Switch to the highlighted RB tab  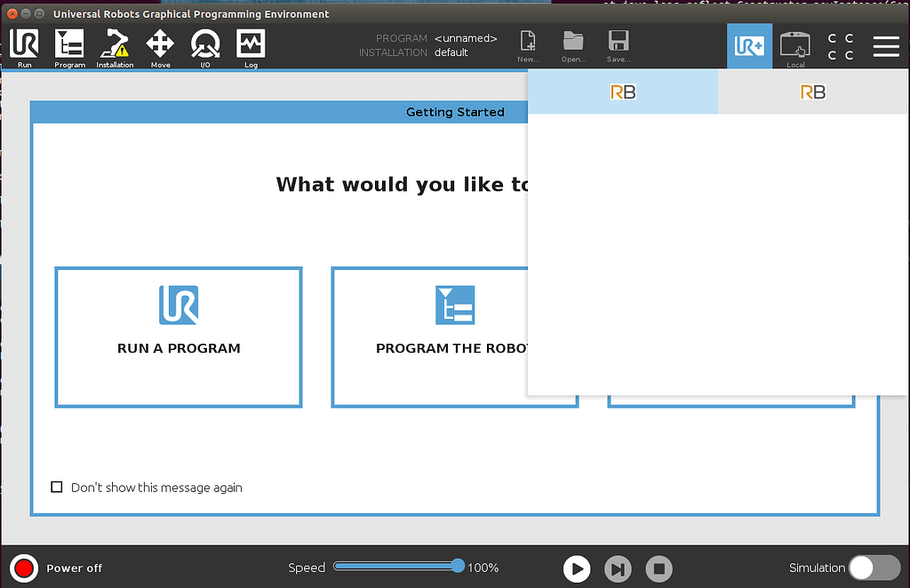click(622, 91)
